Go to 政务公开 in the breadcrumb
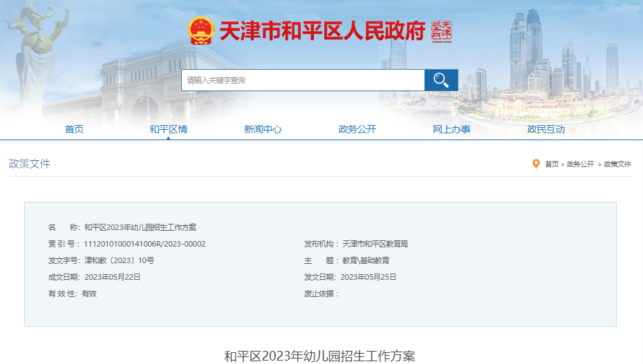Screen dimensions: 643x364 click(x=580, y=164)
